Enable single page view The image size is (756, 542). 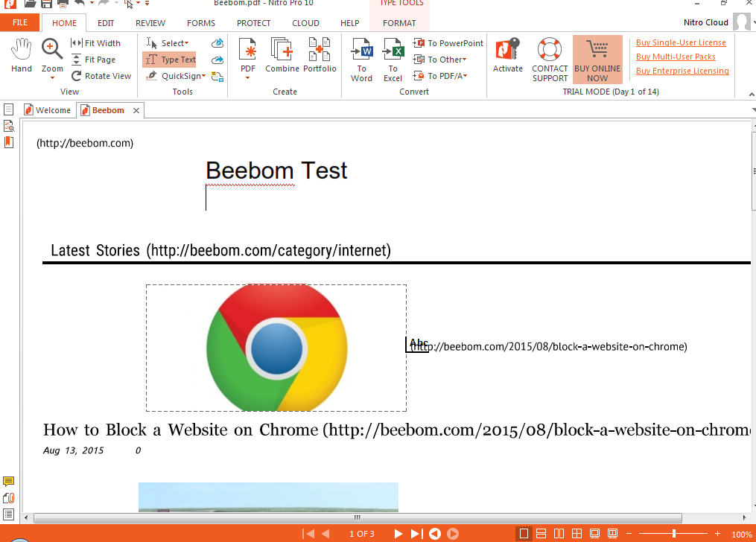point(524,534)
